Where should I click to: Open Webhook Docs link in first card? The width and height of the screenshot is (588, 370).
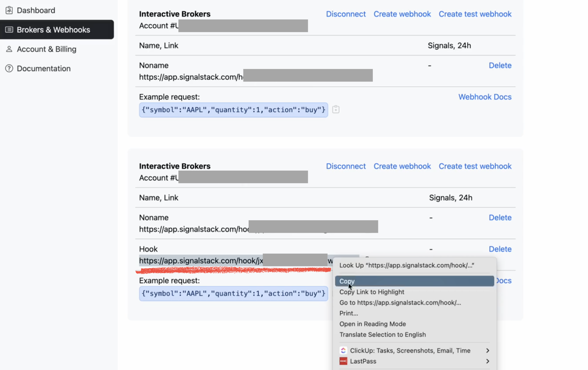tap(485, 97)
